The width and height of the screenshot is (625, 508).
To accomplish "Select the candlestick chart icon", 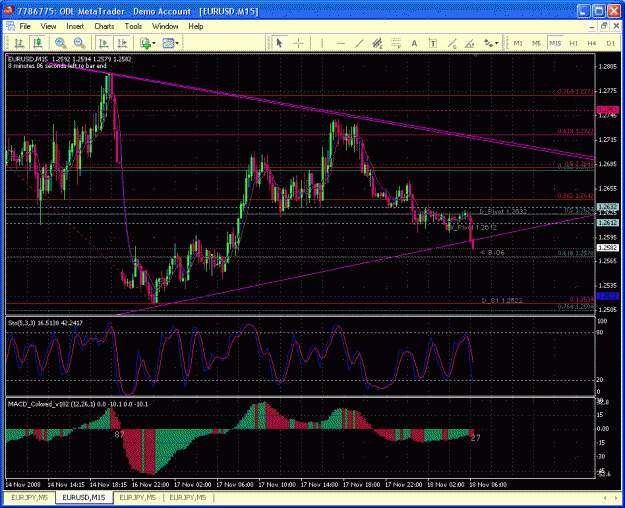I will click(38, 43).
